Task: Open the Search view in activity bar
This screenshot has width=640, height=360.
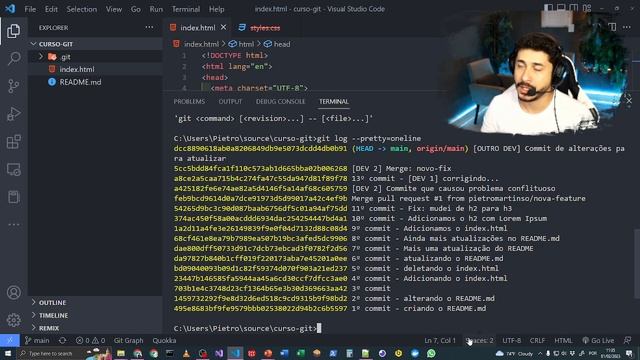Action: click(x=13, y=58)
